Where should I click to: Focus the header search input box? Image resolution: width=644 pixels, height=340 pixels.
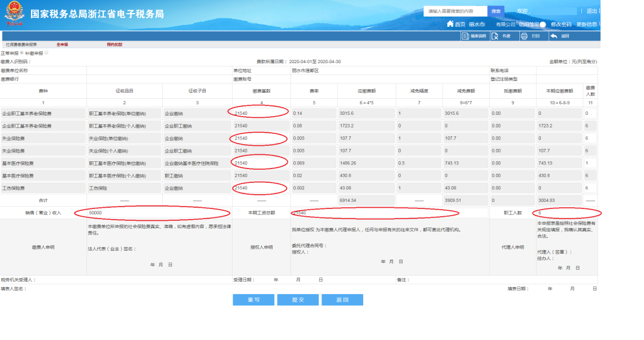pyautogui.click(x=456, y=11)
